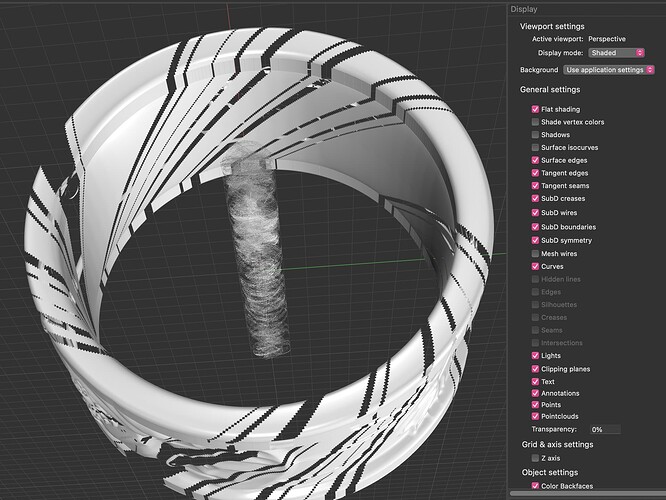This screenshot has width=666, height=500.
Task: Uncheck the Flat shading checkbox
Action: (x=535, y=109)
